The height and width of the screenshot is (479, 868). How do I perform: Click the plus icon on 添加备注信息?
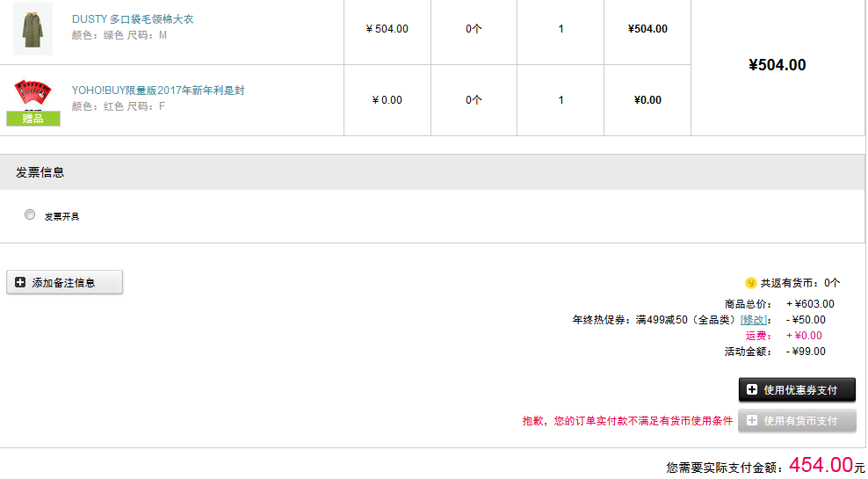20,282
